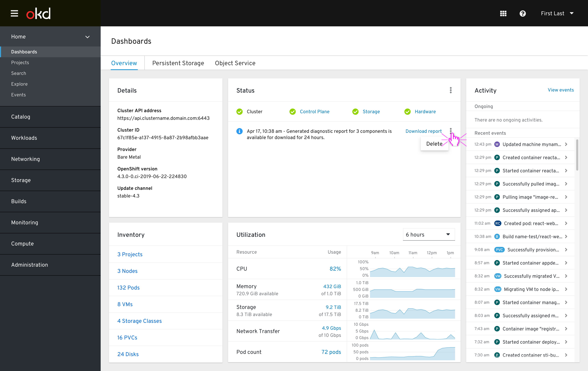Image resolution: width=588 pixels, height=371 pixels.
Task: Click the Hardware status icon
Action: pos(407,111)
